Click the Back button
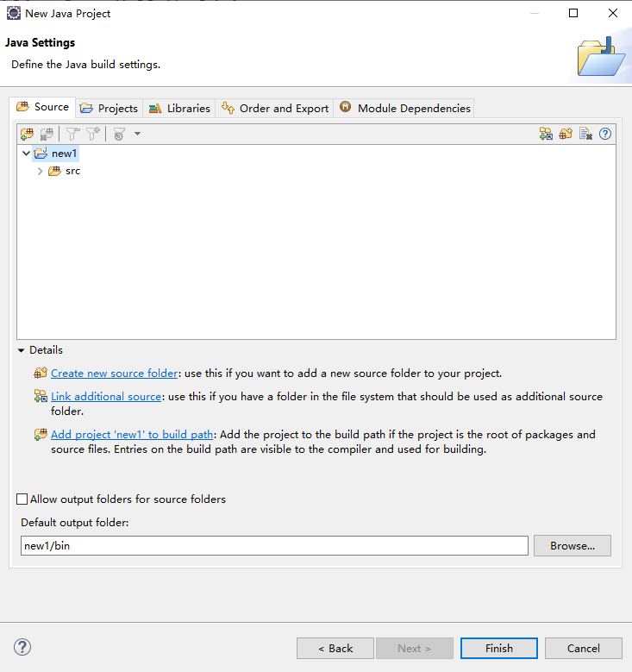 tap(335, 648)
